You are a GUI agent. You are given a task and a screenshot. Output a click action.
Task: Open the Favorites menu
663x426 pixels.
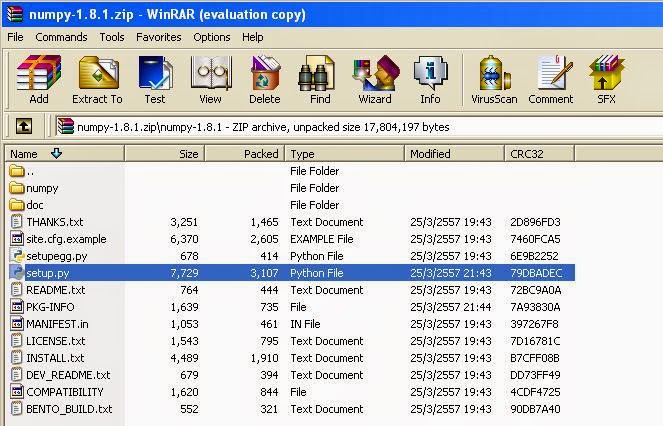click(159, 37)
